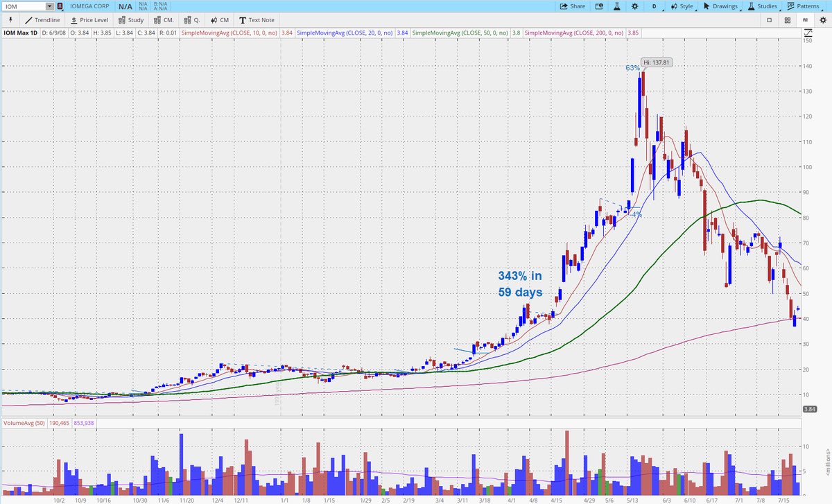
Task: Focus the IOM symbol input field
Action: pyautogui.click(x=23, y=6)
